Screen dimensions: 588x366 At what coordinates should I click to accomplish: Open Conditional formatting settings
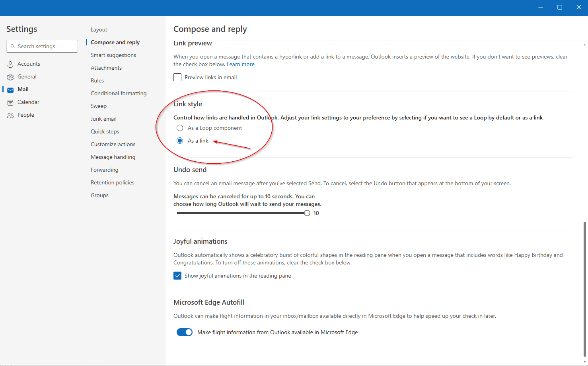[119, 93]
